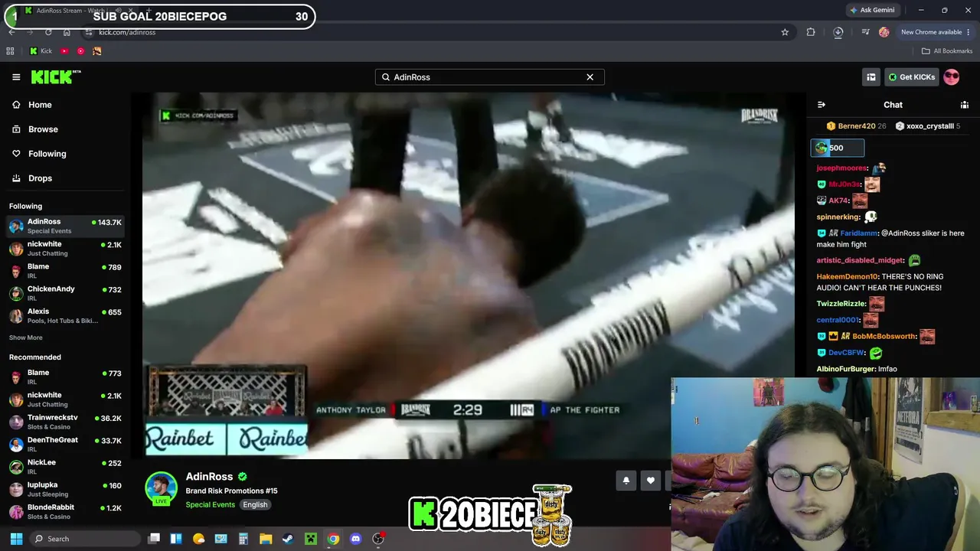This screenshot has height=551, width=980.
Task: Open chat users list icon
Action: (x=965, y=105)
